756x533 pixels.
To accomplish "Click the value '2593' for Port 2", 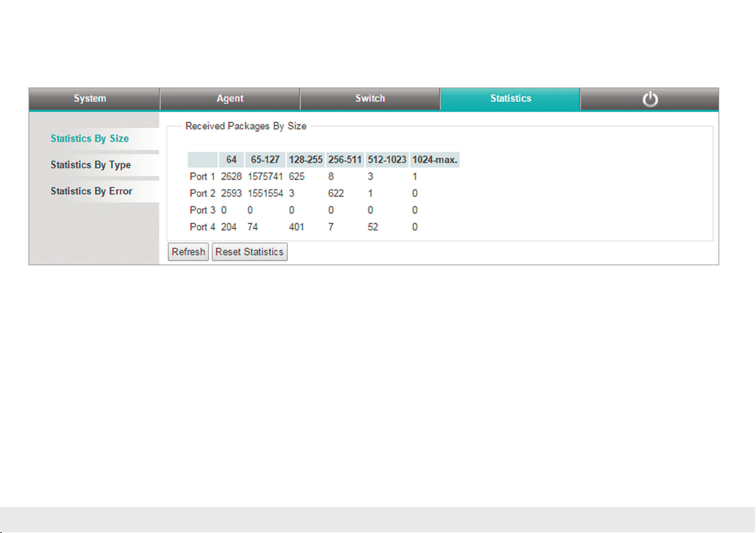I will pos(231,194).
